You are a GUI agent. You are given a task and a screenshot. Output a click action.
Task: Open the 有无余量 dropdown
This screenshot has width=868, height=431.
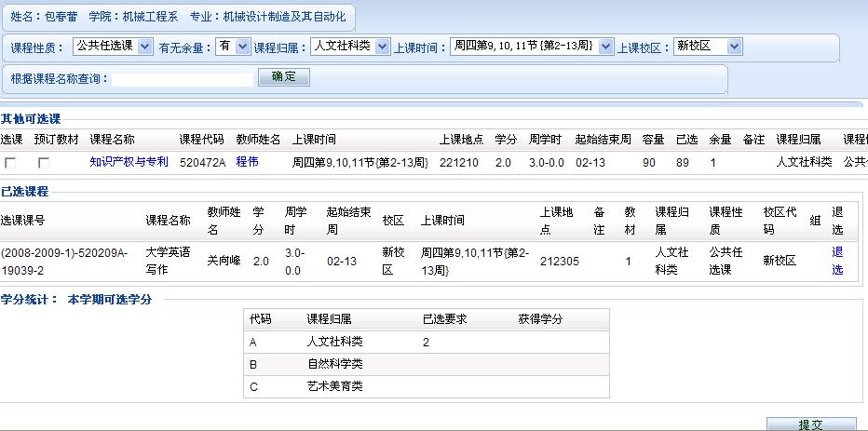(x=232, y=47)
